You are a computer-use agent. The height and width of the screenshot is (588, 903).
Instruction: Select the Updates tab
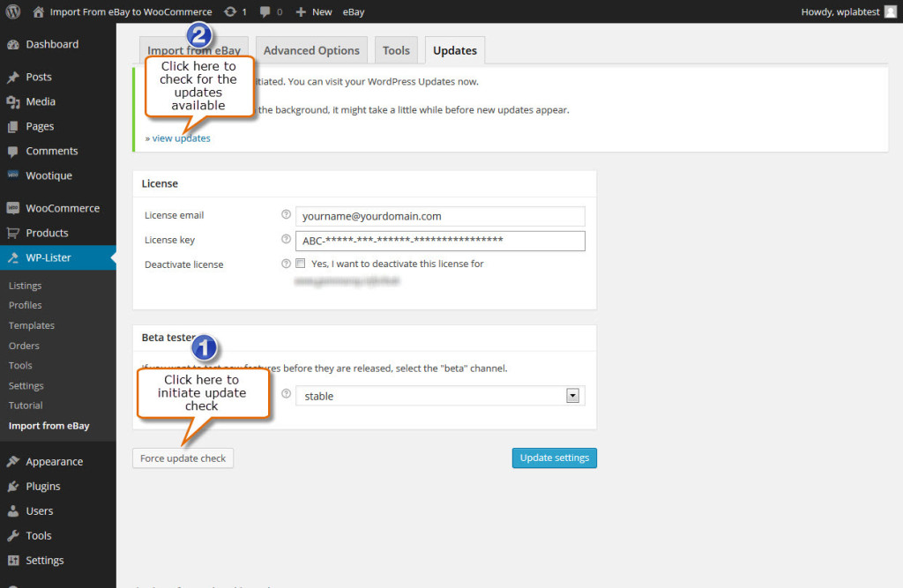pyautogui.click(x=455, y=50)
